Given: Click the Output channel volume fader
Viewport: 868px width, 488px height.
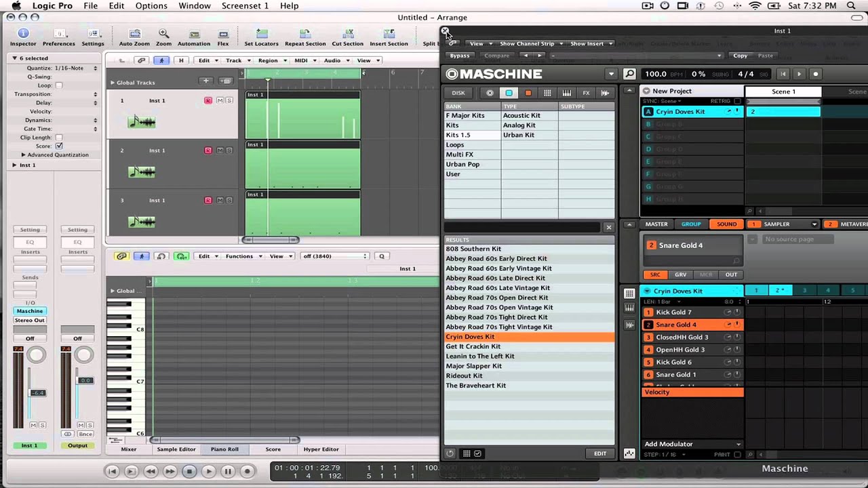Looking at the screenshot, I should (85, 380).
